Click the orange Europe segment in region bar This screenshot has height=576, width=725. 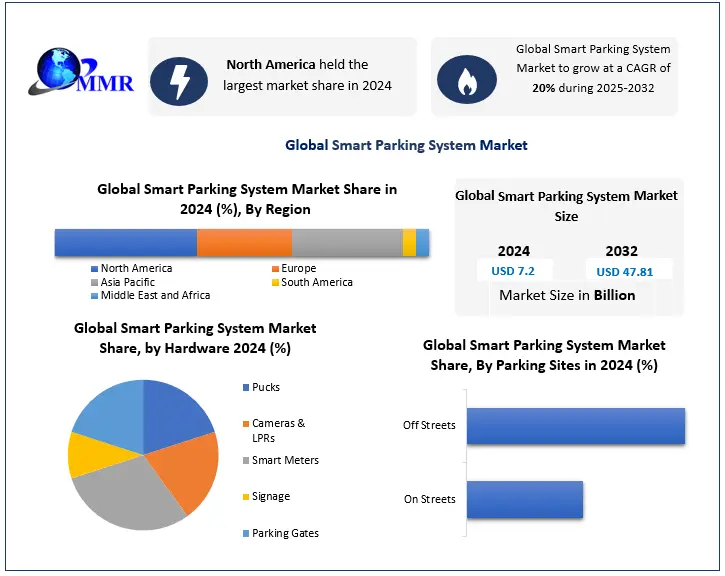point(244,243)
